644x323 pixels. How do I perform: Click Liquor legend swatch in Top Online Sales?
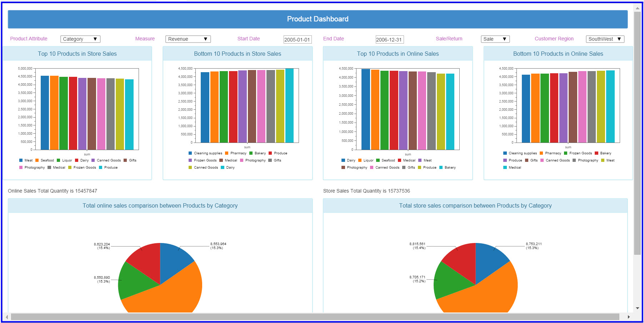(360, 160)
